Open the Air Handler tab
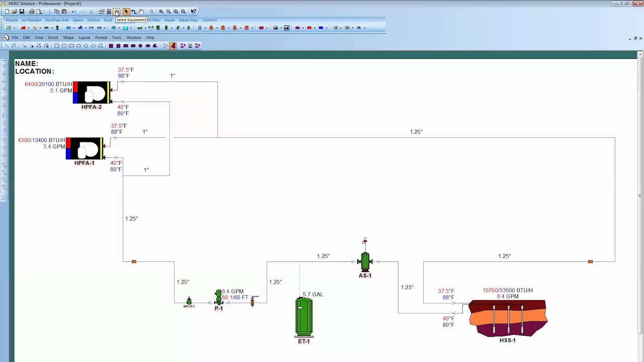The width and height of the screenshot is (644, 362). (31, 20)
